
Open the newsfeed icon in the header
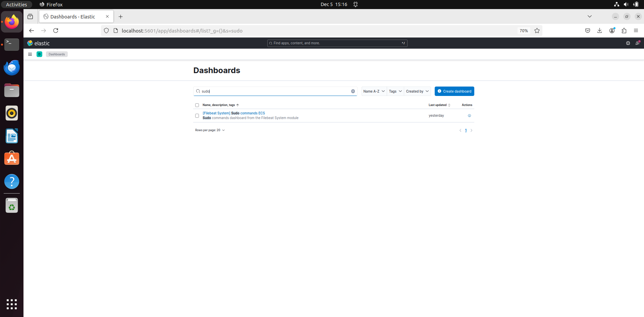[x=637, y=43]
